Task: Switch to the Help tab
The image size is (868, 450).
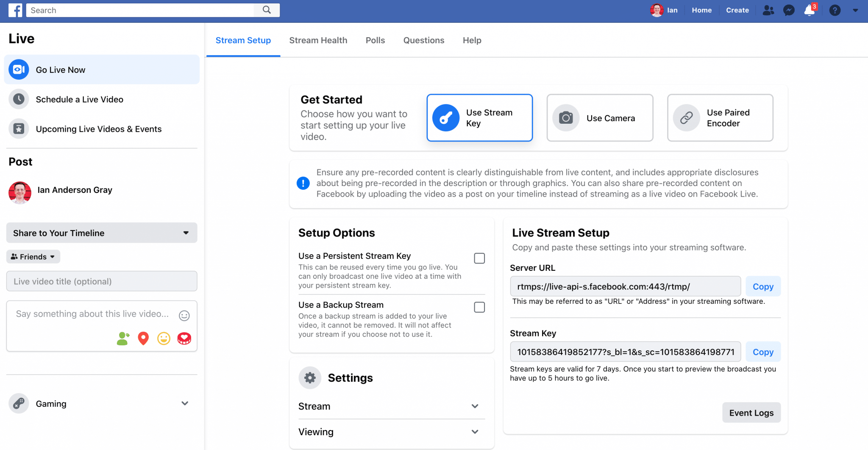Action: pos(472,40)
